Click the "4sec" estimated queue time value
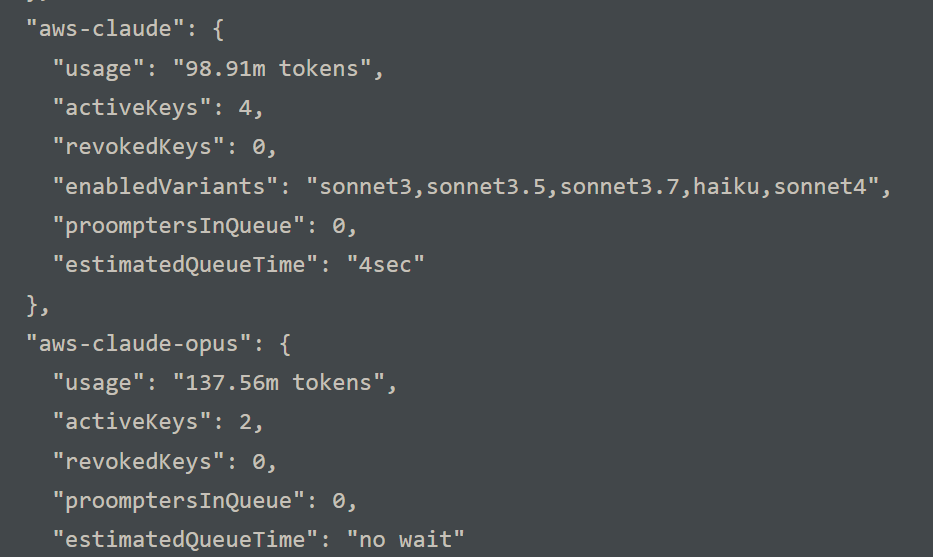 [385, 264]
